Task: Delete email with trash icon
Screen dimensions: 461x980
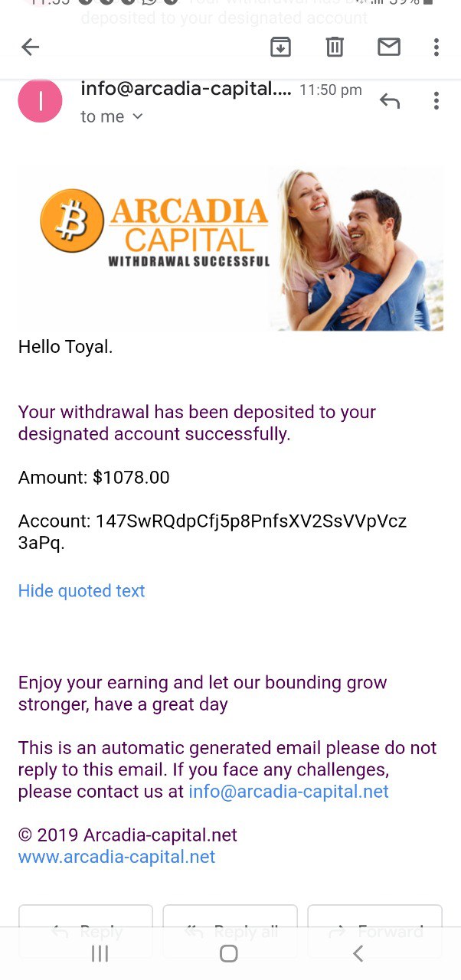Action: [x=335, y=47]
